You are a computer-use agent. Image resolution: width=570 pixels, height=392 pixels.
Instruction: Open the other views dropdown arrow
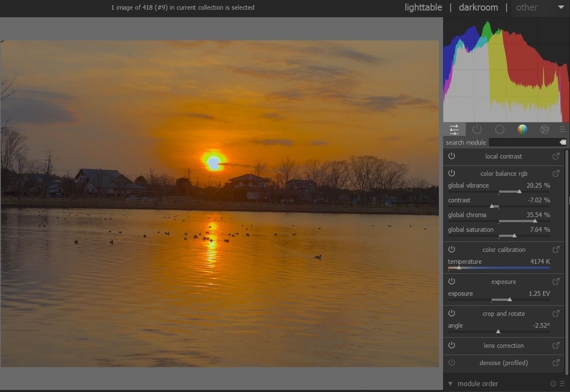coord(561,8)
